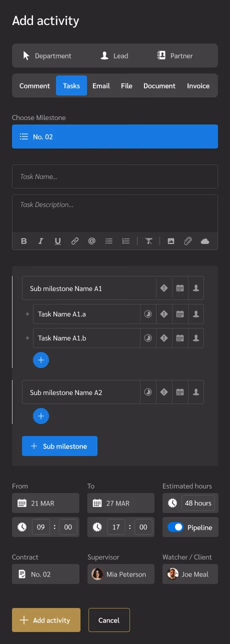Switch to the Invoice tab
This screenshot has width=230, height=644.
[x=198, y=85]
